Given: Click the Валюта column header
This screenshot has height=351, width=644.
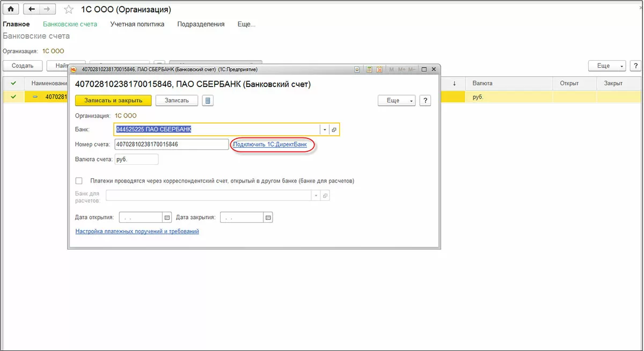Looking at the screenshot, I should (x=510, y=83).
